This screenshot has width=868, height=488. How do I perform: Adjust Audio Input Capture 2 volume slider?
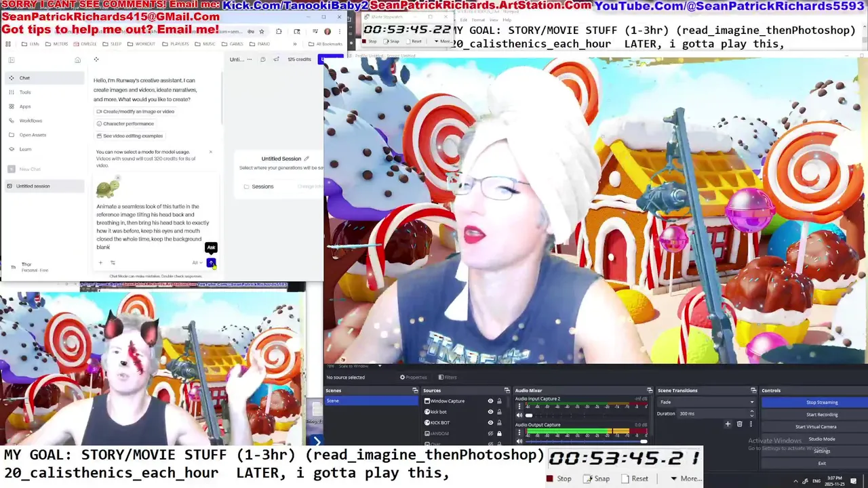pyautogui.click(x=587, y=415)
